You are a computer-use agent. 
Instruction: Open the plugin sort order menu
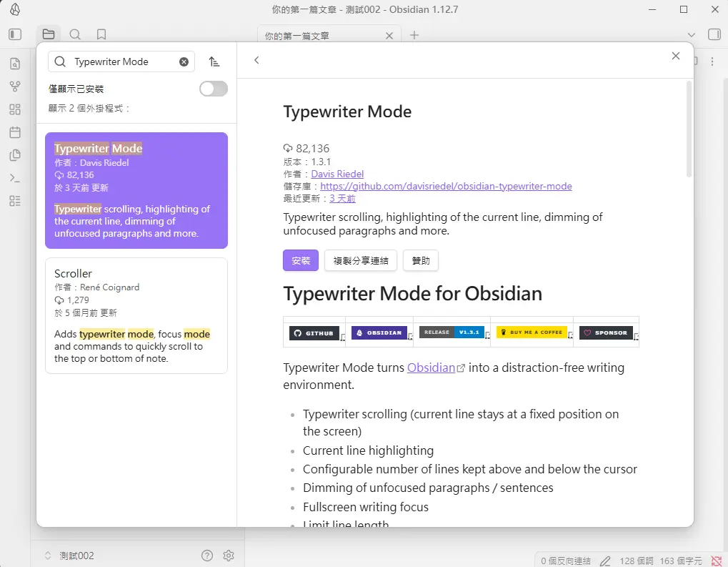pos(214,62)
